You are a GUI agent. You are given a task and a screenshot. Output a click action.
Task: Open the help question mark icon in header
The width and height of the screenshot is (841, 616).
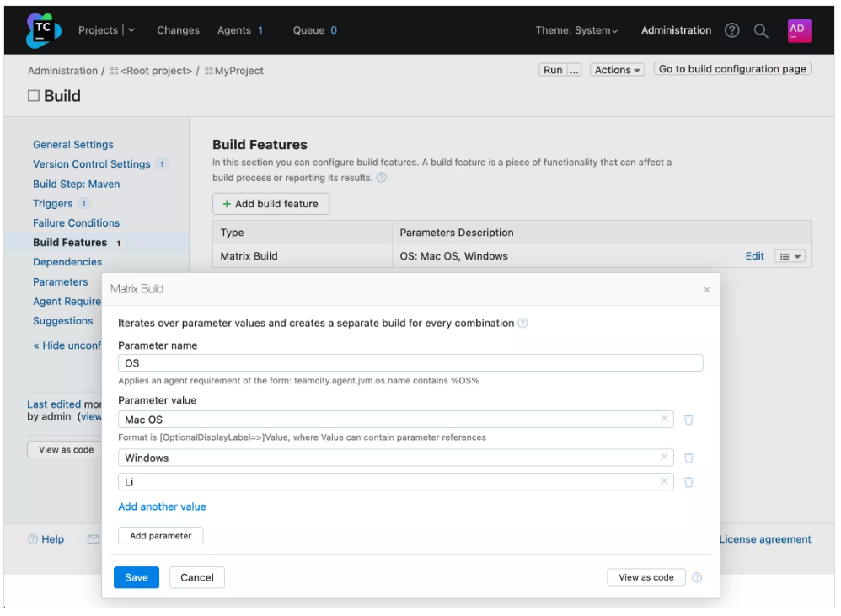(731, 30)
